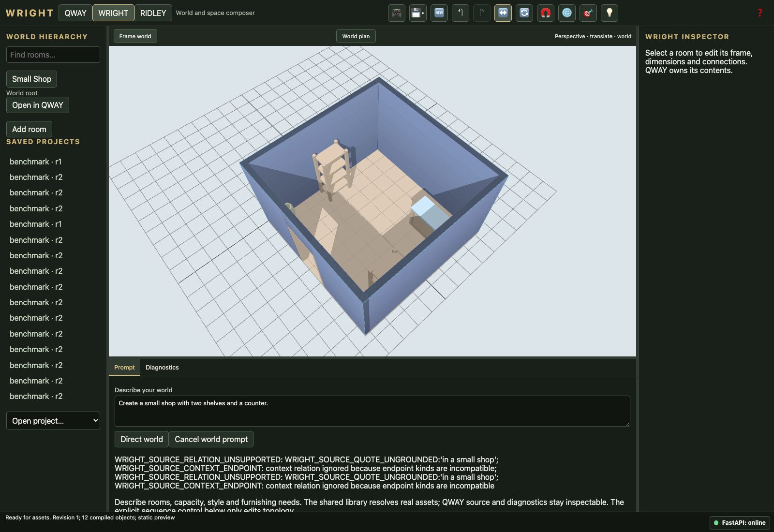Click the WRIGHT logo text

coord(30,13)
